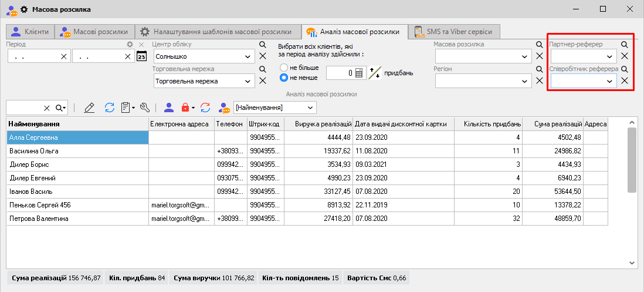644x292 pixels.
Task: Open the calendar picker next to Період
Action: pyautogui.click(x=141, y=56)
